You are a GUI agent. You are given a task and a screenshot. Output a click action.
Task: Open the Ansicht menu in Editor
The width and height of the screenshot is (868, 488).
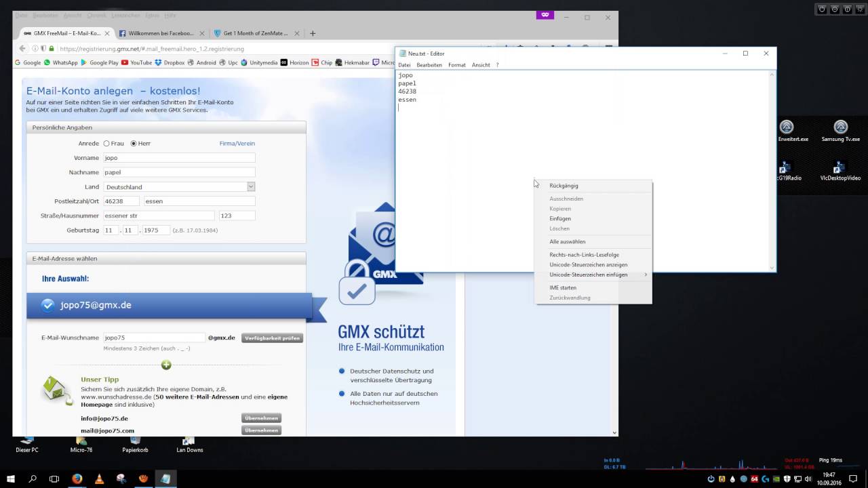point(481,65)
